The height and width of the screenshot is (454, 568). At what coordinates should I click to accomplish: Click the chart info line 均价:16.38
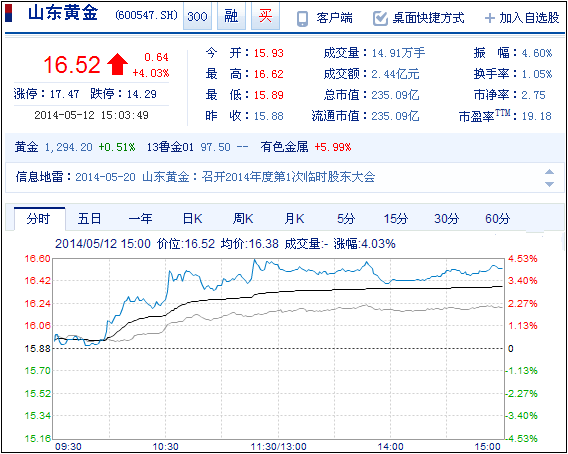[249, 243]
